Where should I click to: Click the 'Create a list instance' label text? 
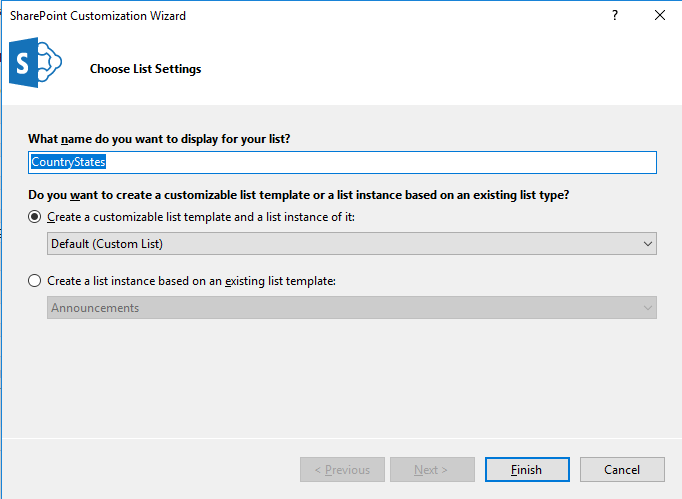click(x=191, y=281)
